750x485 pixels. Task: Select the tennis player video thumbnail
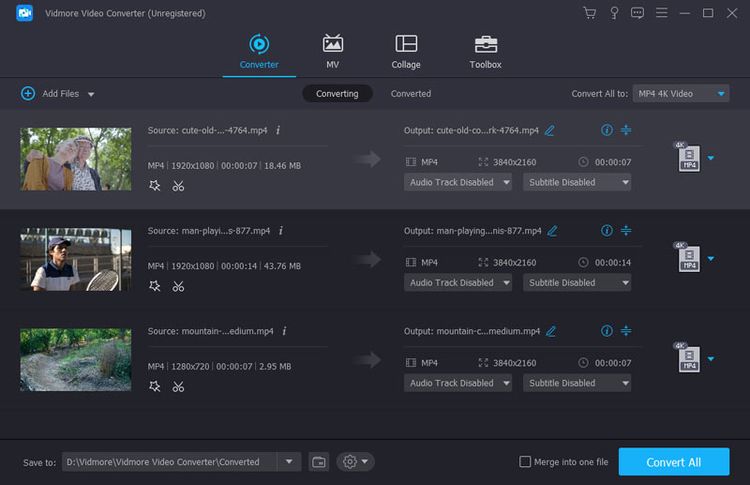coord(76,259)
